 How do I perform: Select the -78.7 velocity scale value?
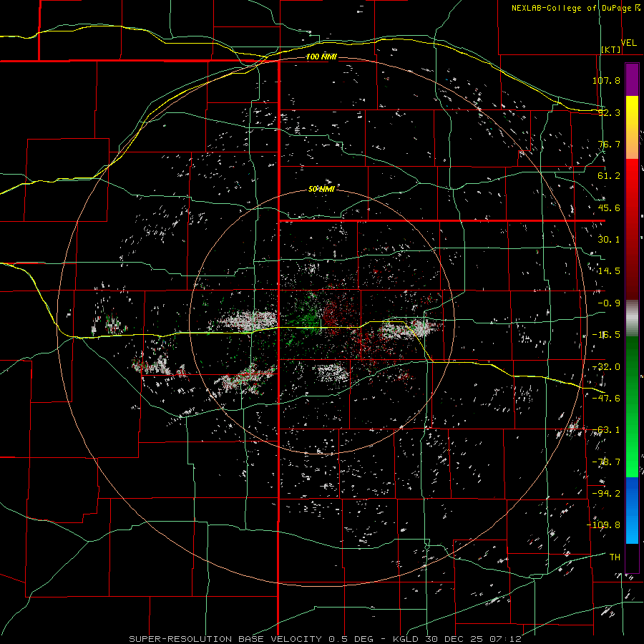point(606,462)
